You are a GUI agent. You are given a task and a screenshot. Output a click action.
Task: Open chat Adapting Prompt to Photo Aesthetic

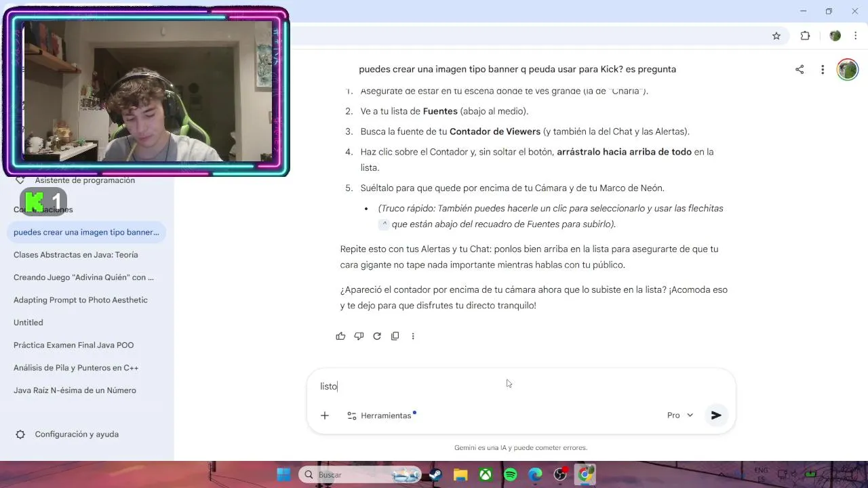pyautogui.click(x=86, y=300)
